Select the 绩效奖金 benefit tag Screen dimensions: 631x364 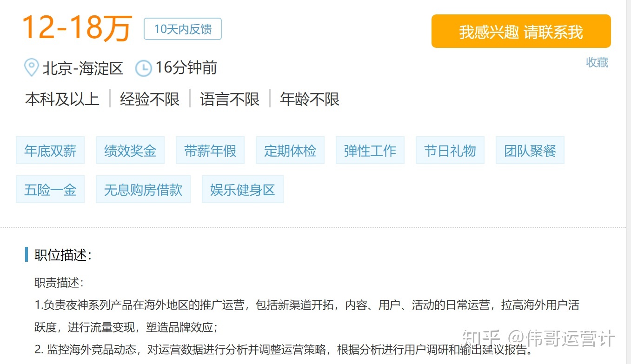point(130,151)
